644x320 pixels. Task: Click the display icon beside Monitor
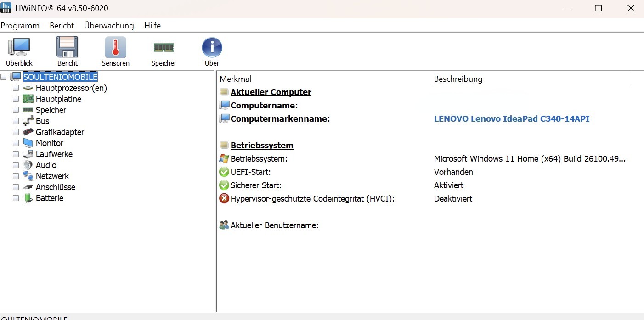(28, 143)
